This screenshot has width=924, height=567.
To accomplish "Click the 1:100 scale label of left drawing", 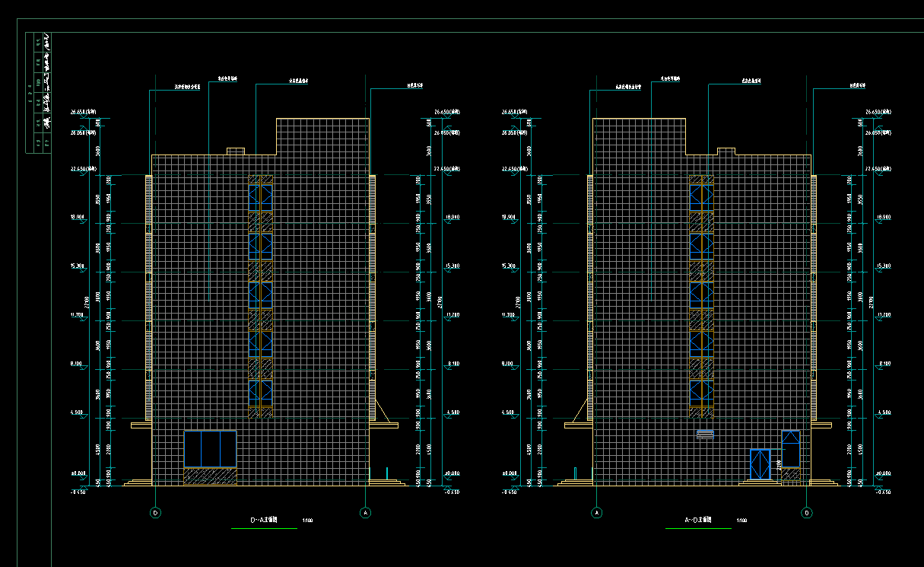I will click(x=307, y=521).
